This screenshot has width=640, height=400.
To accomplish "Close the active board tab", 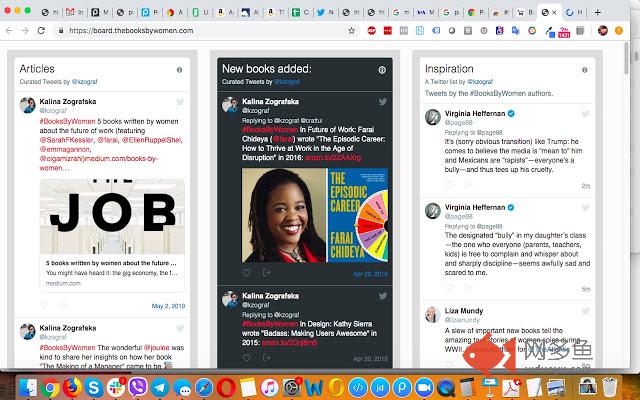I will pos(554,13).
